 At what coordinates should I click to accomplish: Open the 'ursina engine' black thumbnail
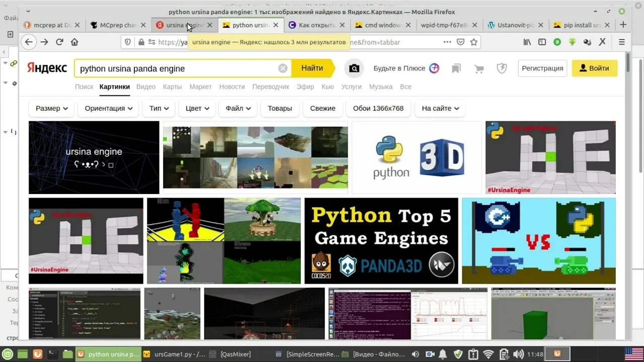coord(94,157)
